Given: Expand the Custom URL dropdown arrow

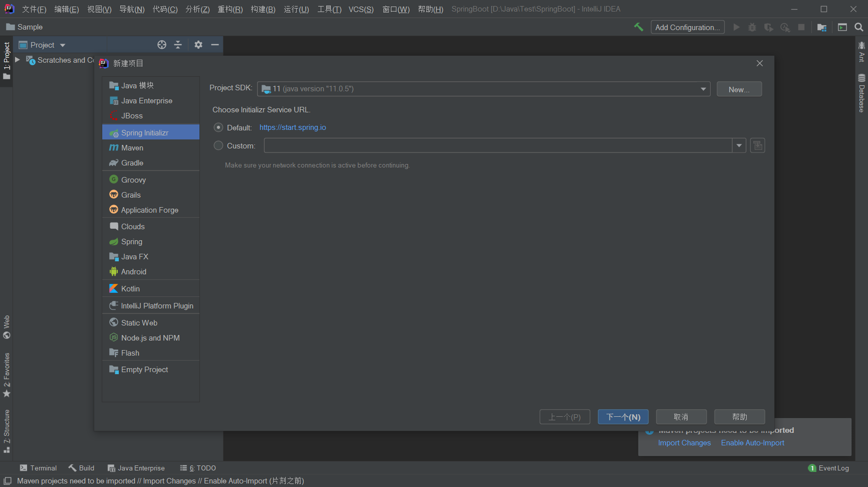Looking at the screenshot, I should click(739, 145).
